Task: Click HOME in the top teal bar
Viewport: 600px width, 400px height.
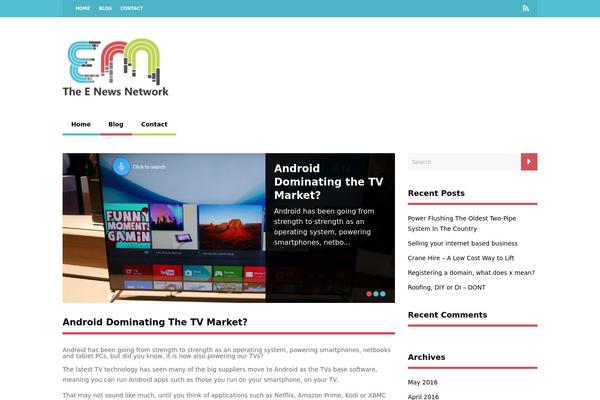Action: pyautogui.click(x=83, y=8)
